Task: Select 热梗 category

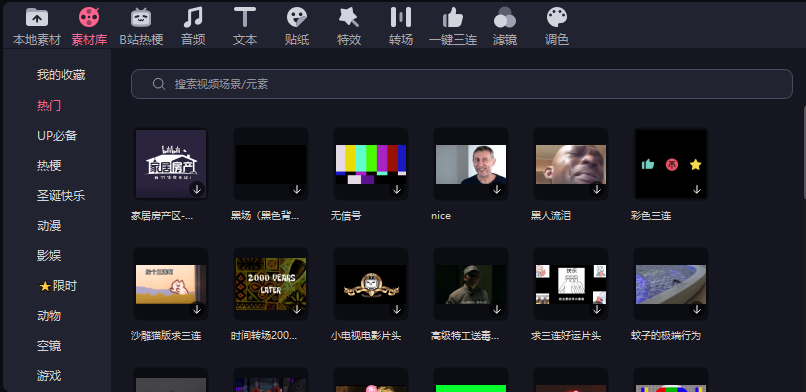Action: (x=49, y=165)
